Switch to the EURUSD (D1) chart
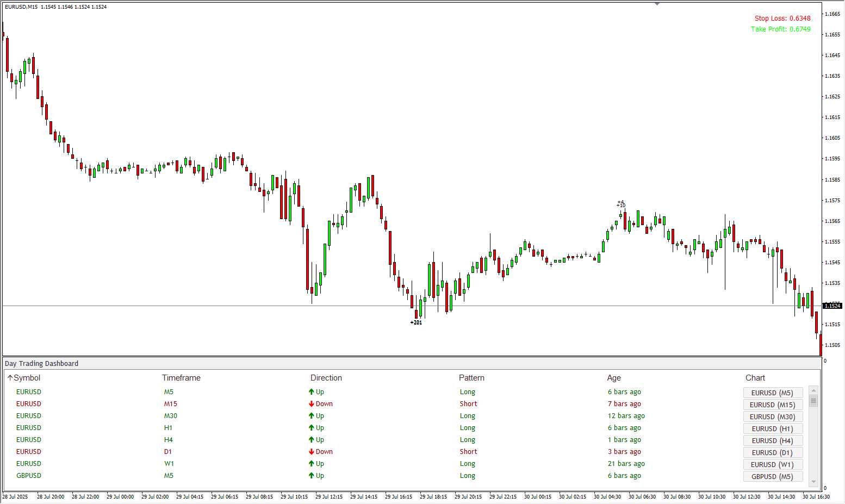The image size is (845, 504). [x=772, y=452]
